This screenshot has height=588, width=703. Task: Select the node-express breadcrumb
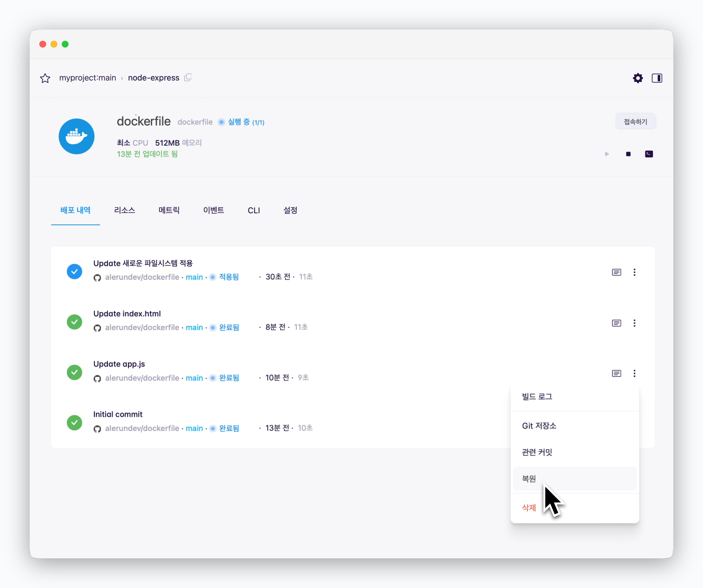154,78
